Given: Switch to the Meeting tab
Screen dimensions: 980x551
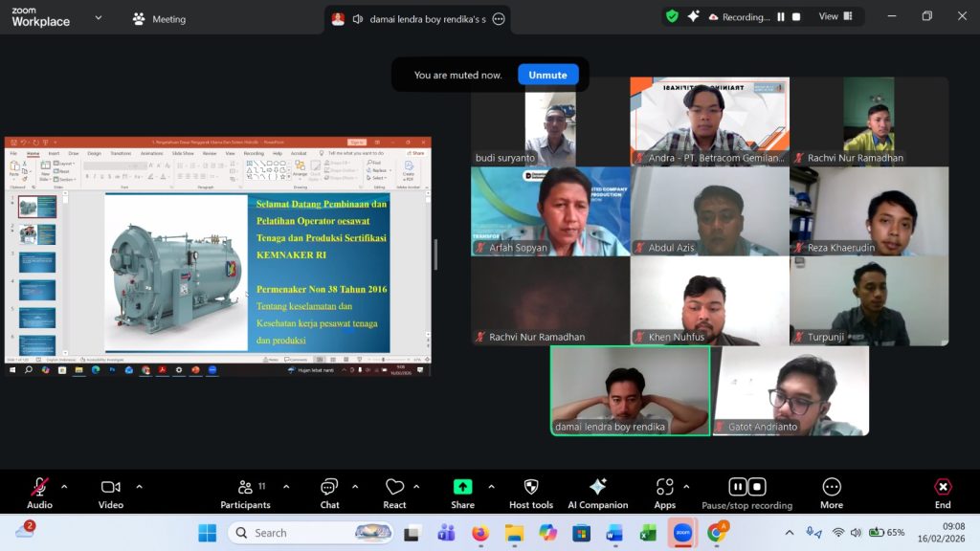Looking at the screenshot, I should pyautogui.click(x=159, y=18).
